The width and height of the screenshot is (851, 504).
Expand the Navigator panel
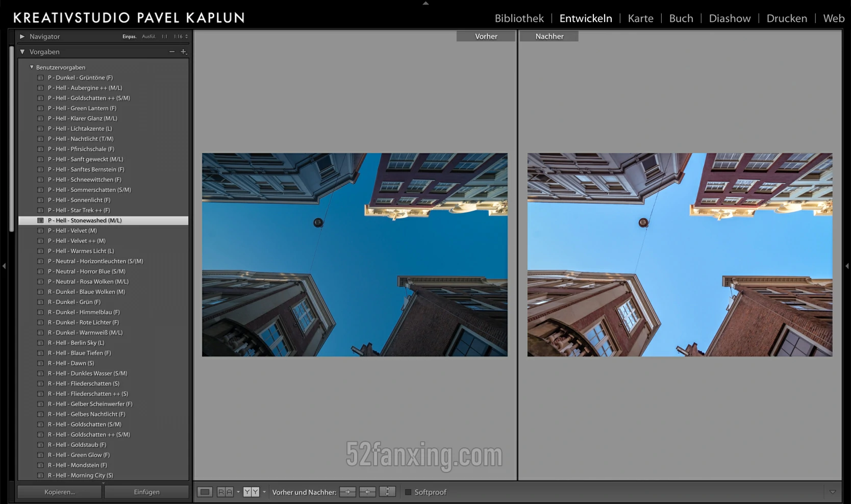tap(22, 36)
